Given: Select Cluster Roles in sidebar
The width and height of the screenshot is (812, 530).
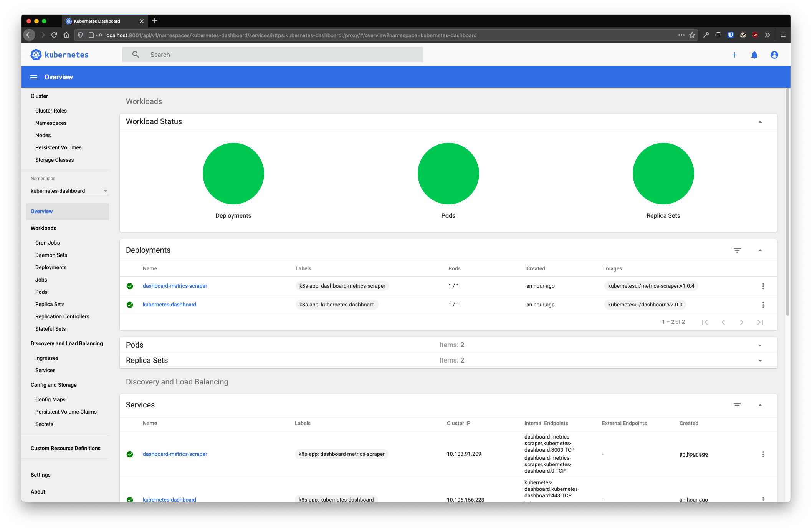Looking at the screenshot, I should tap(51, 111).
